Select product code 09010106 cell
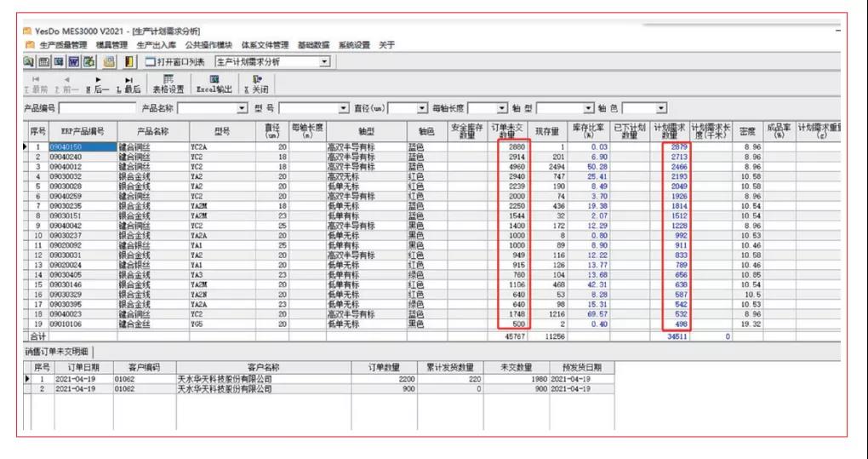 tap(83, 324)
